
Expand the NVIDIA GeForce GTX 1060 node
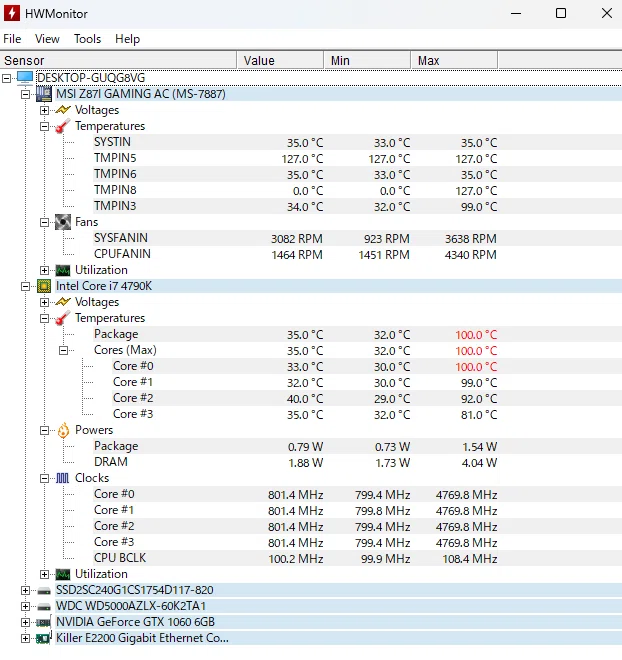(26, 622)
